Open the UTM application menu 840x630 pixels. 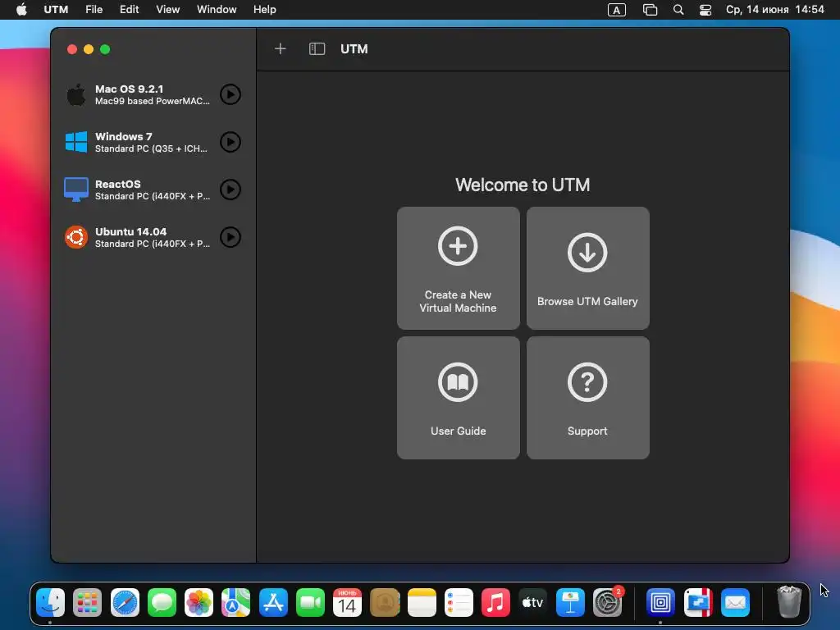coord(56,10)
